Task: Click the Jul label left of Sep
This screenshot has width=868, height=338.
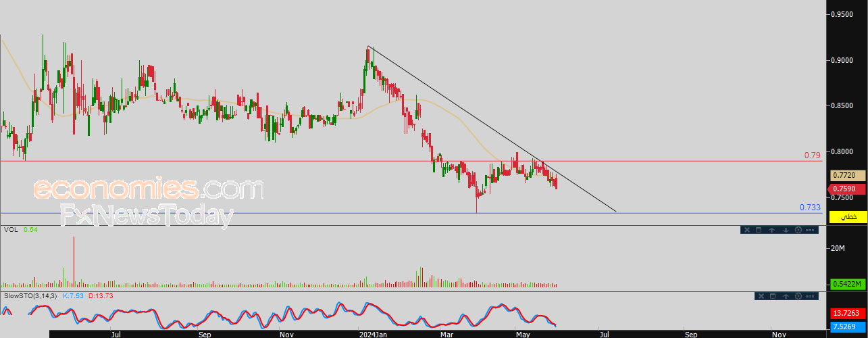Action: pyautogui.click(x=116, y=334)
